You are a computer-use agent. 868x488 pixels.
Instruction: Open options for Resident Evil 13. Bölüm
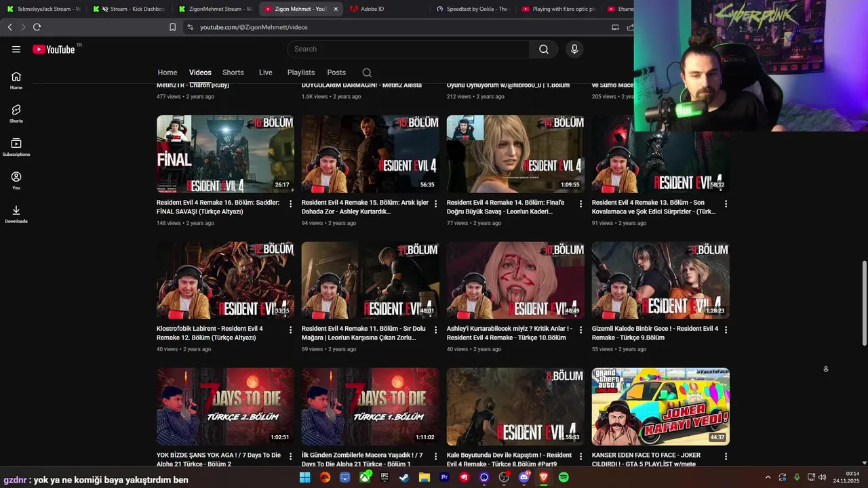[726, 203]
